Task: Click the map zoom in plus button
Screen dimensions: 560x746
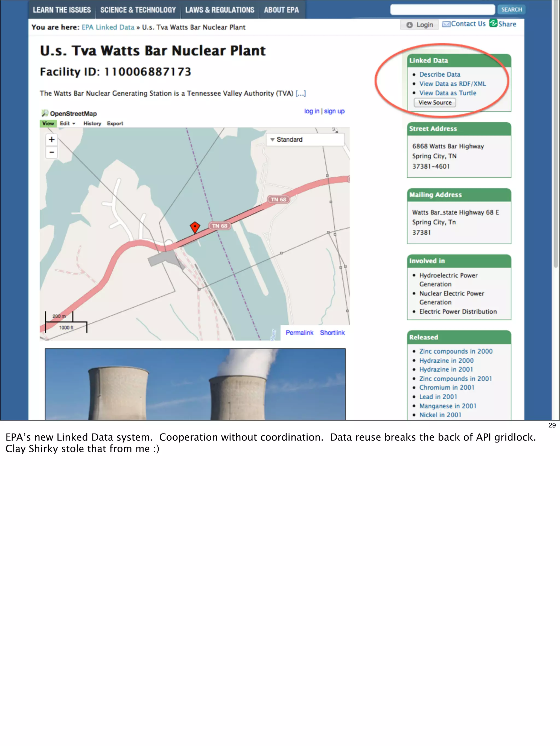Action: click(x=52, y=140)
